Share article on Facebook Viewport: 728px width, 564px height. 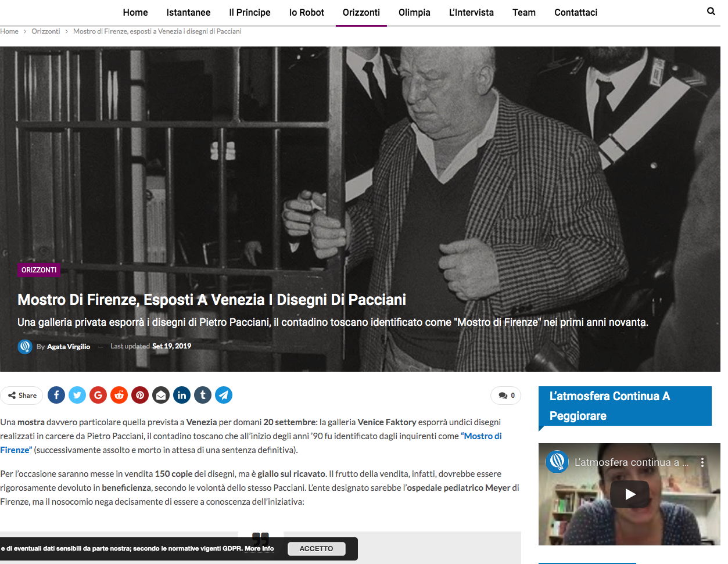(x=56, y=396)
